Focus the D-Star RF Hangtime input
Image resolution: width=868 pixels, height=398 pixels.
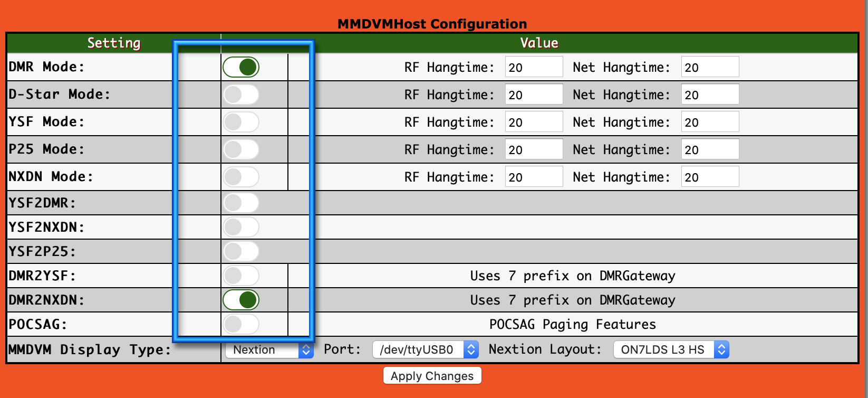(534, 94)
